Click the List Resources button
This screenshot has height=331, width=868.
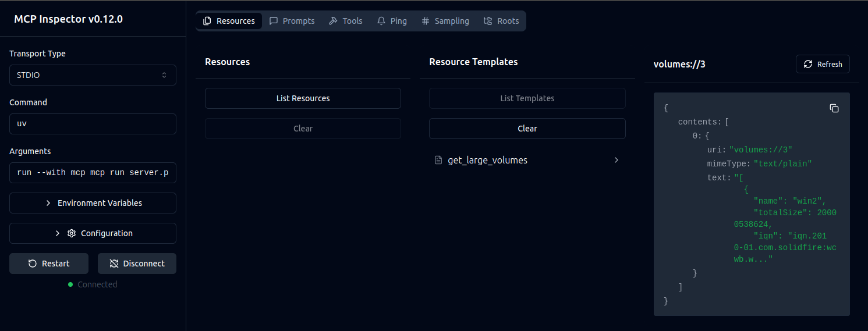tap(303, 98)
